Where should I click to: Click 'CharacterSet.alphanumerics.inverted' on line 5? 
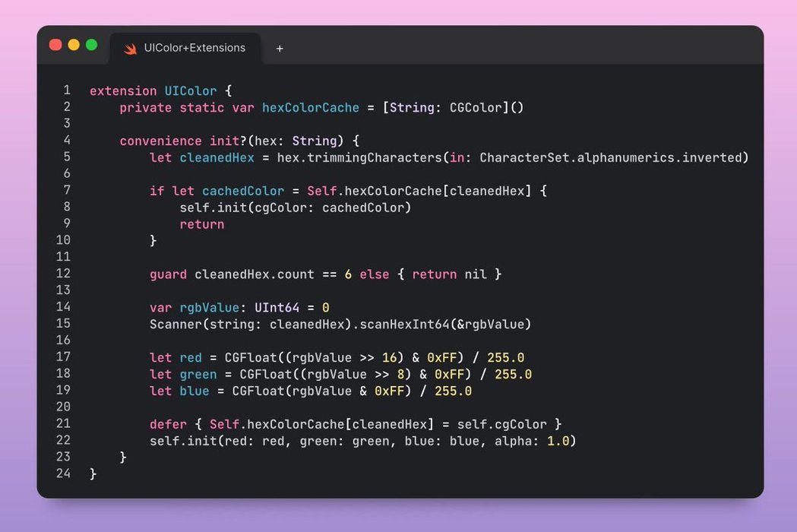pos(610,157)
